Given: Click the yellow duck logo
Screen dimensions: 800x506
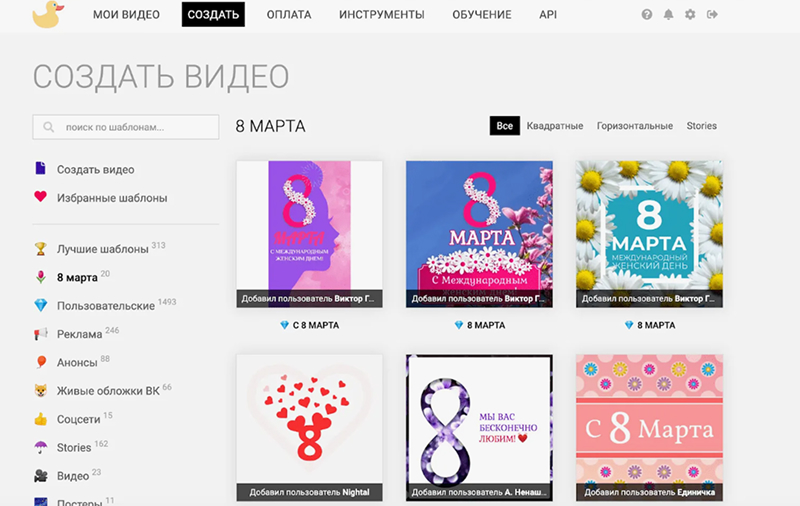Looking at the screenshot, I should click(x=48, y=14).
